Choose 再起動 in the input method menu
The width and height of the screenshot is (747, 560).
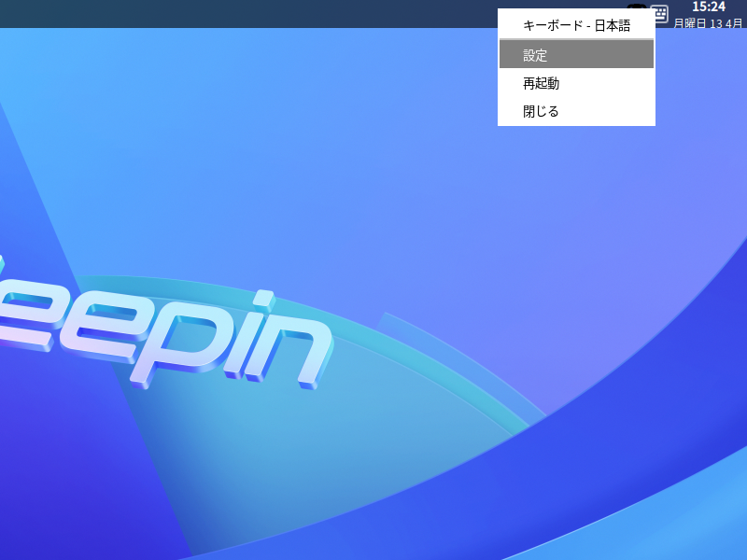point(576,83)
